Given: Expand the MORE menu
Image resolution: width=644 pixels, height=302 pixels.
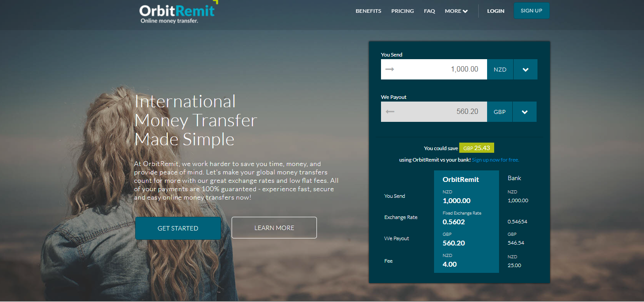Looking at the screenshot, I should [x=456, y=11].
